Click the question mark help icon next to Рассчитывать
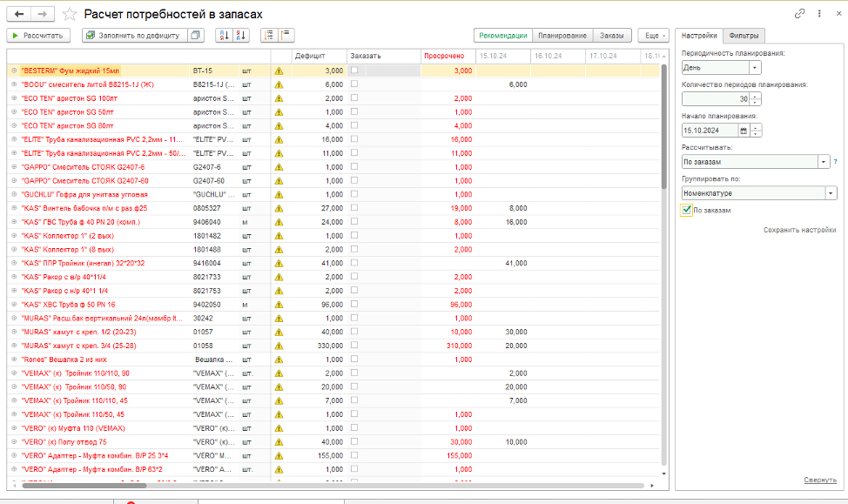This screenshot has height=504, width=848. (836, 162)
